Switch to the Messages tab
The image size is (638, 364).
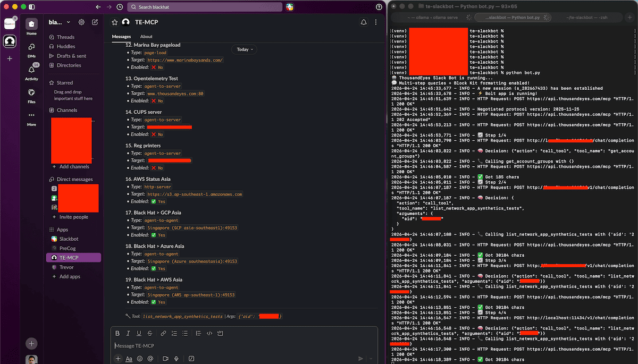(x=121, y=37)
